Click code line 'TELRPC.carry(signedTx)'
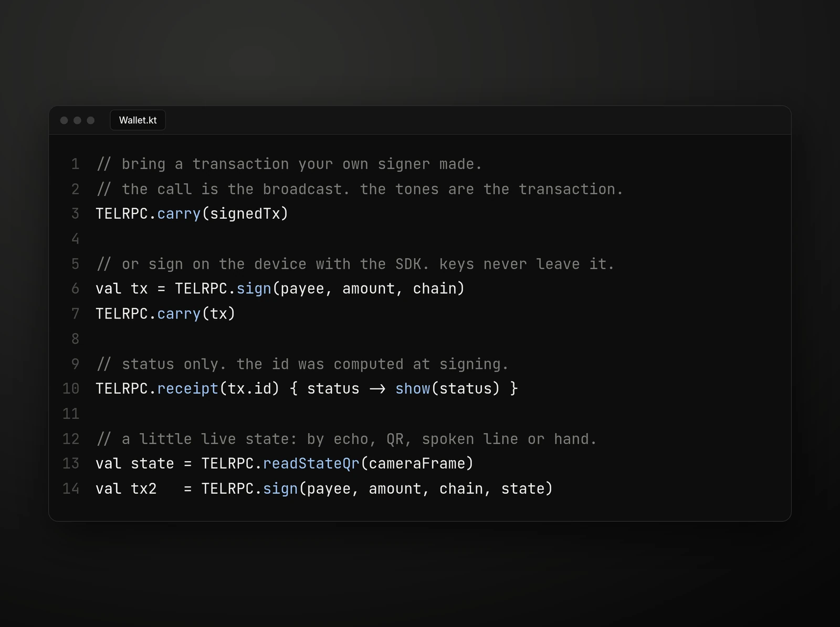Image resolution: width=840 pixels, height=627 pixels. point(192,214)
